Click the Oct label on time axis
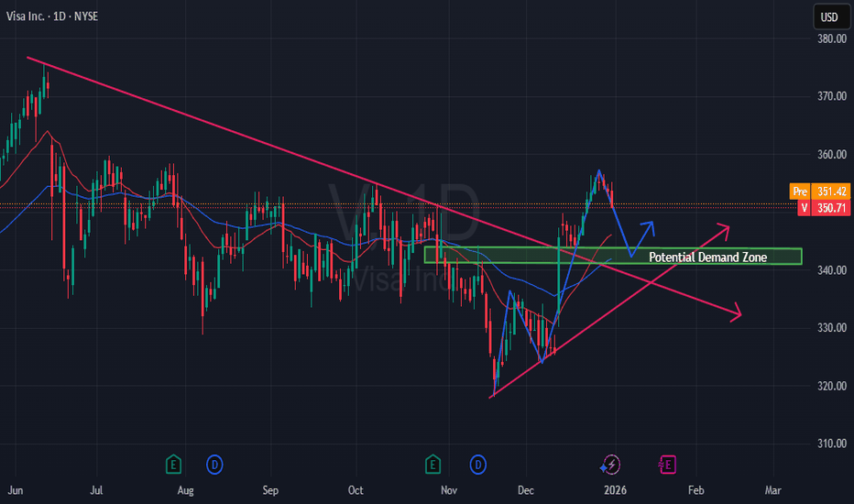Image resolution: width=854 pixels, height=504 pixels. coord(356,490)
